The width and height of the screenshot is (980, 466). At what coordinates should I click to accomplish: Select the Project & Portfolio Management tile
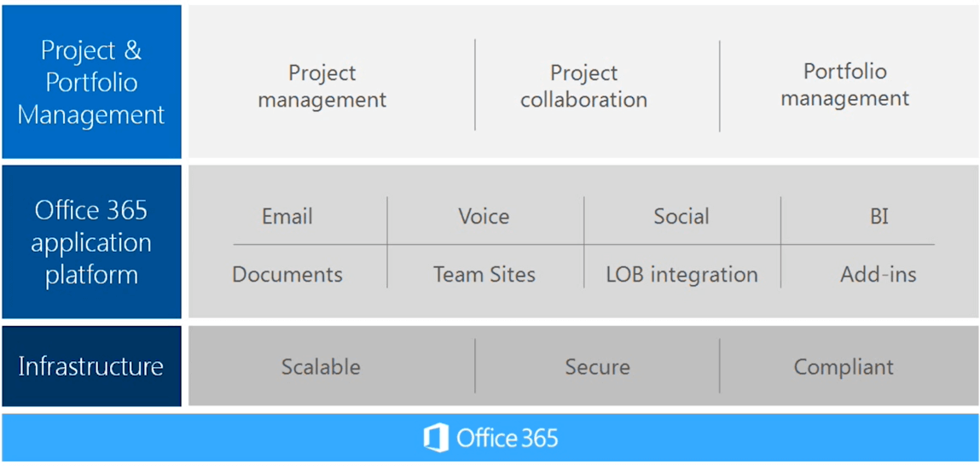tap(91, 82)
